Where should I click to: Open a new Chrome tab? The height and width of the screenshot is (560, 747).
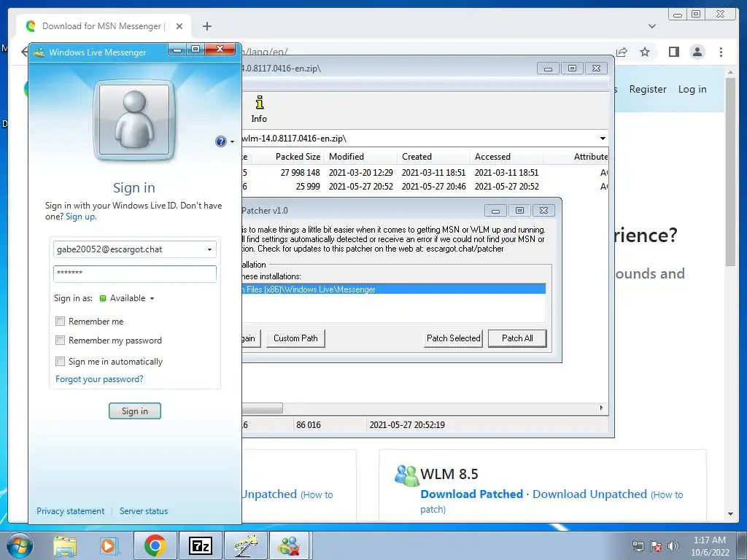coord(206,26)
